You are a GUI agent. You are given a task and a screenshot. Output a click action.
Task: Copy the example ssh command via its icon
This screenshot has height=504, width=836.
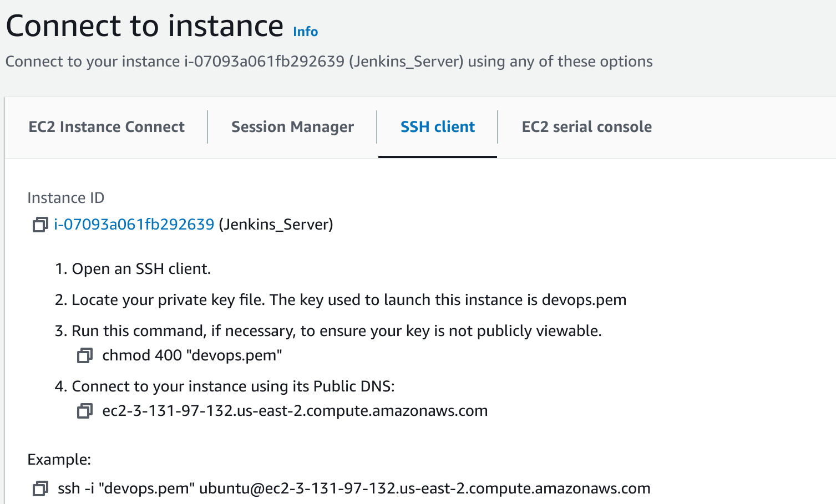tap(40, 488)
